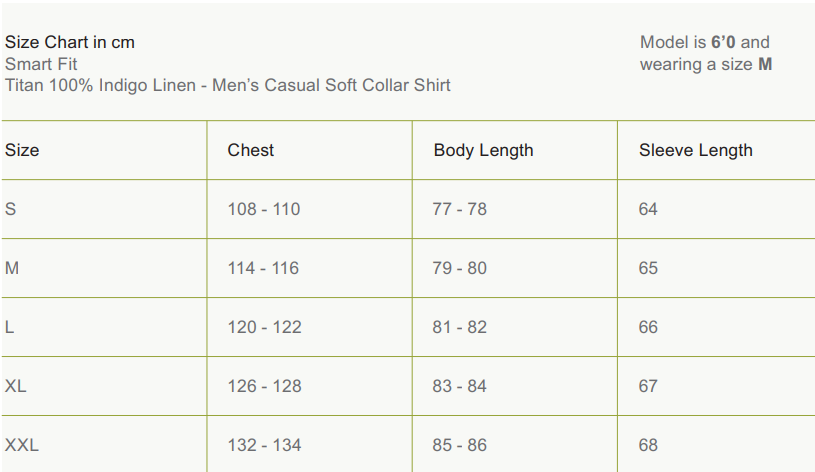Click chest value 108 - 110
The image size is (815, 472).
tap(264, 209)
